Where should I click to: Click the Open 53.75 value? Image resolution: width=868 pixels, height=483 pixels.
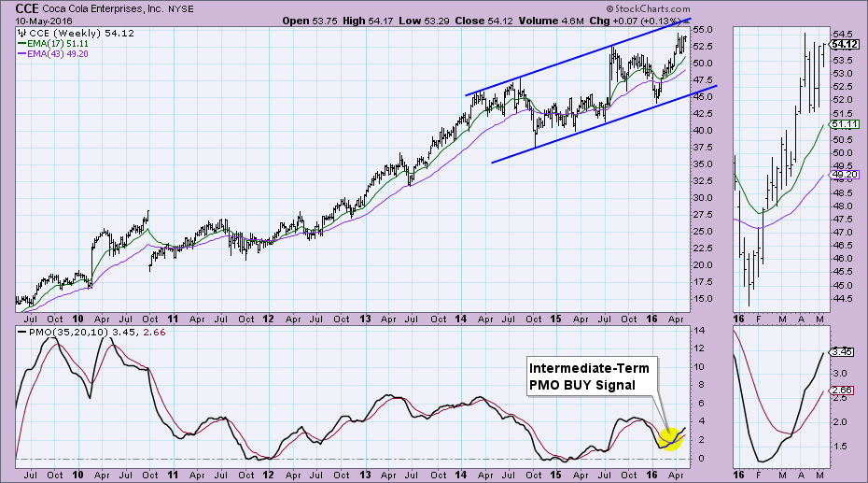[311, 21]
